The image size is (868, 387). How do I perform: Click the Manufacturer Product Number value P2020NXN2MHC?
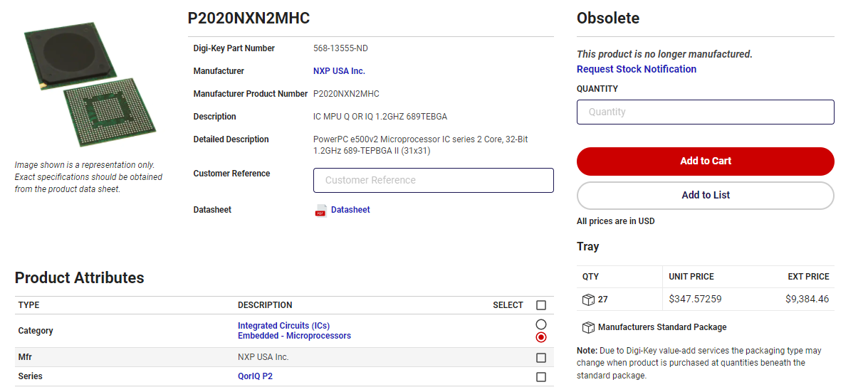[346, 94]
